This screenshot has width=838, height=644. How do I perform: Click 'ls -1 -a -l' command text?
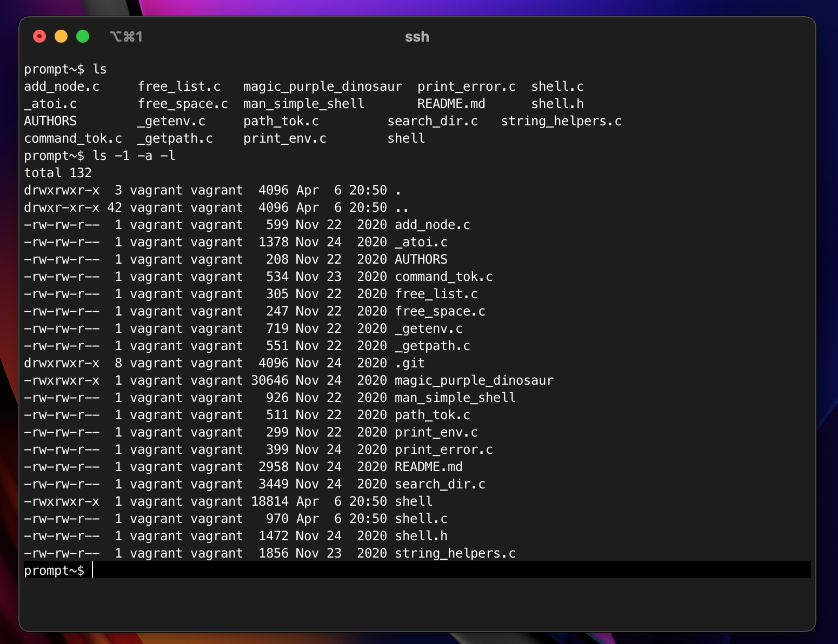tap(134, 156)
